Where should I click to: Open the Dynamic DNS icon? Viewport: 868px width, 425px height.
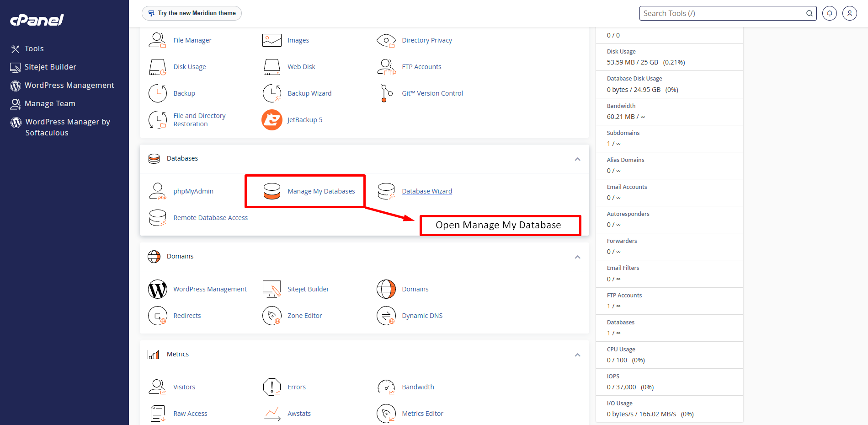point(386,316)
